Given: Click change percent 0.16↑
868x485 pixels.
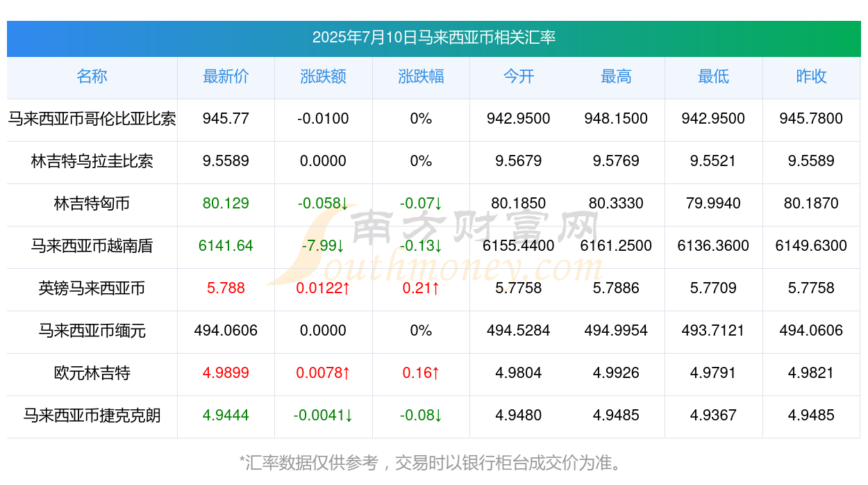Looking at the screenshot, I should pyautogui.click(x=421, y=373).
